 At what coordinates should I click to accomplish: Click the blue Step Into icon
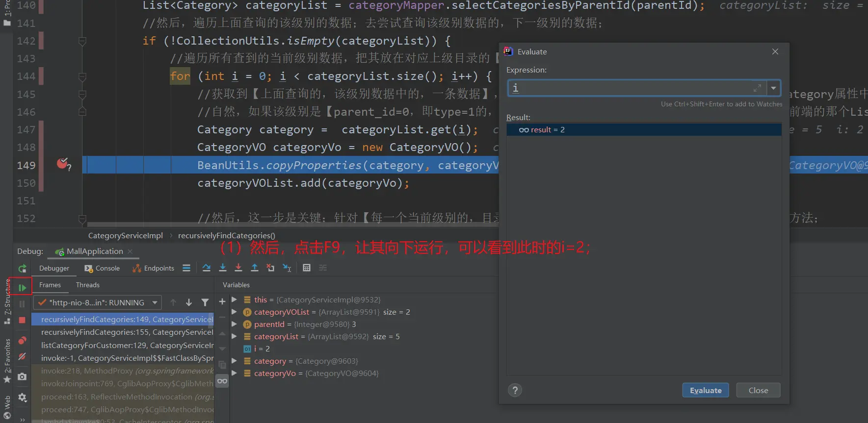click(223, 268)
